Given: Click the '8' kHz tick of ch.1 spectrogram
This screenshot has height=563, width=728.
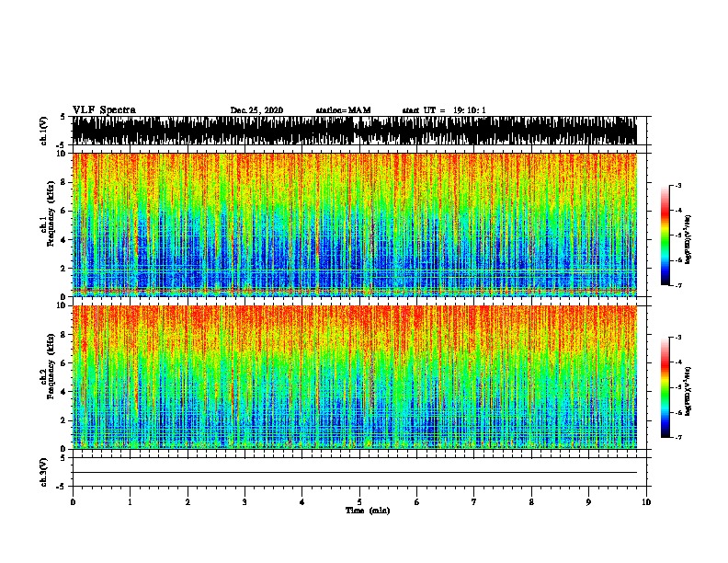Looking at the screenshot, I should pos(64,182).
